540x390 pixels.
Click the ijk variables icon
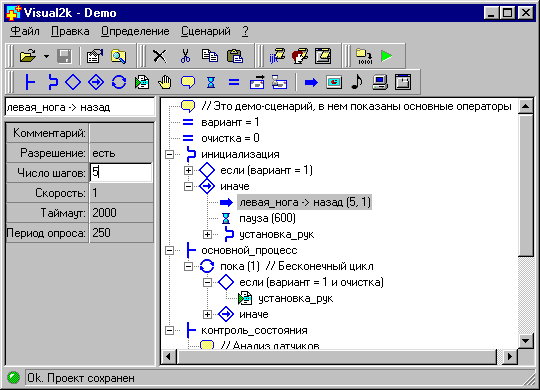click(277, 56)
